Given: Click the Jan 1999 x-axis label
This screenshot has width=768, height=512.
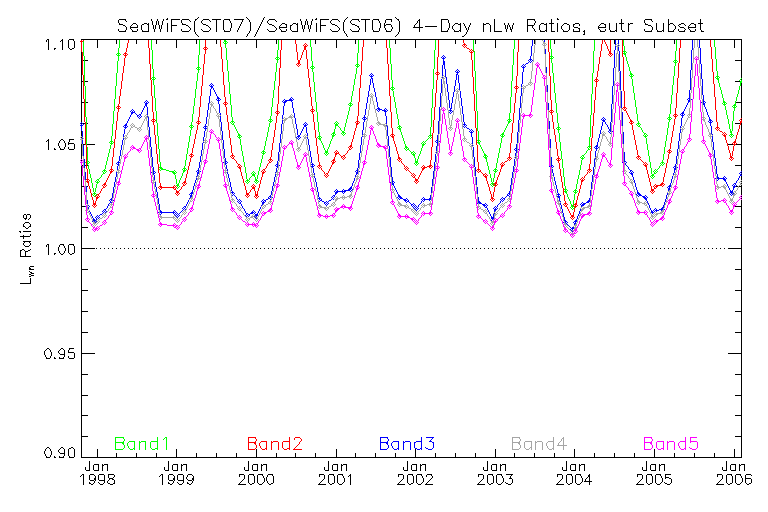Looking at the screenshot, I should click(x=176, y=473).
